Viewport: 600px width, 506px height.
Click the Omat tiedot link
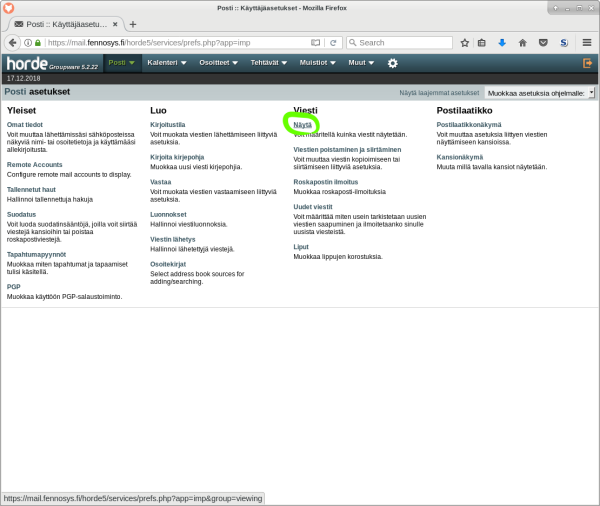(24, 125)
